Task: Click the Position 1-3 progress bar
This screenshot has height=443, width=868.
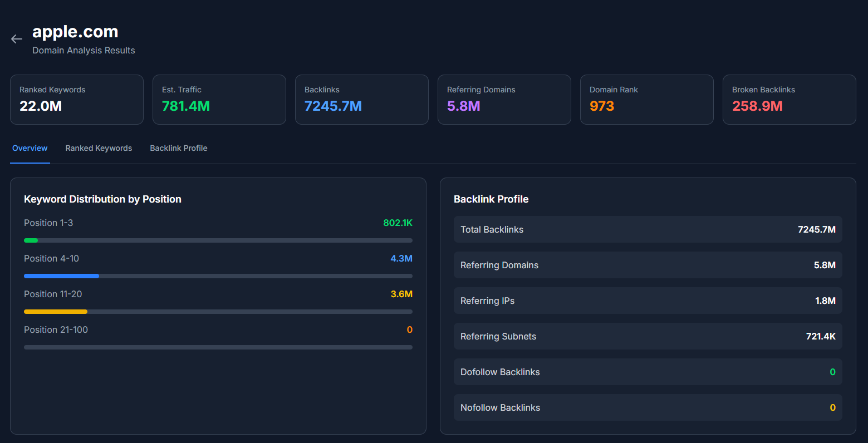Action: coord(218,240)
